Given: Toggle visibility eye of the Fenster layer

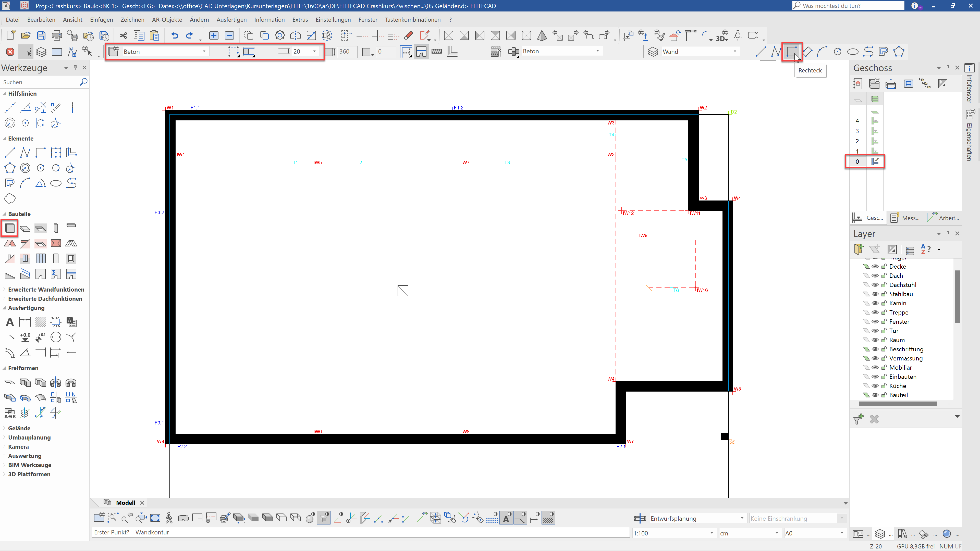Looking at the screenshot, I should (875, 322).
